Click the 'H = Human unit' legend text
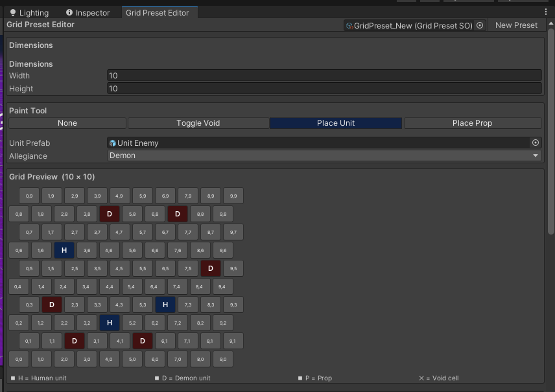 [42, 378]
